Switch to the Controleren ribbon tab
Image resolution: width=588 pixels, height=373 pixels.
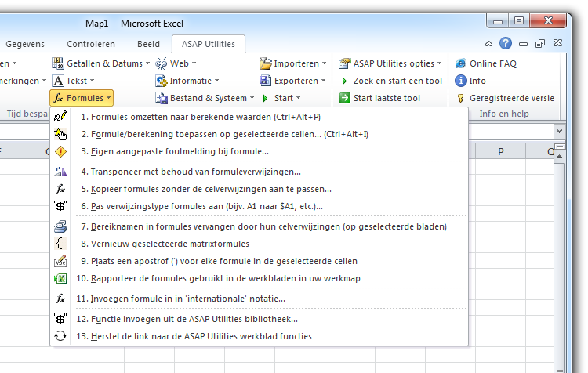click(91, 44)
